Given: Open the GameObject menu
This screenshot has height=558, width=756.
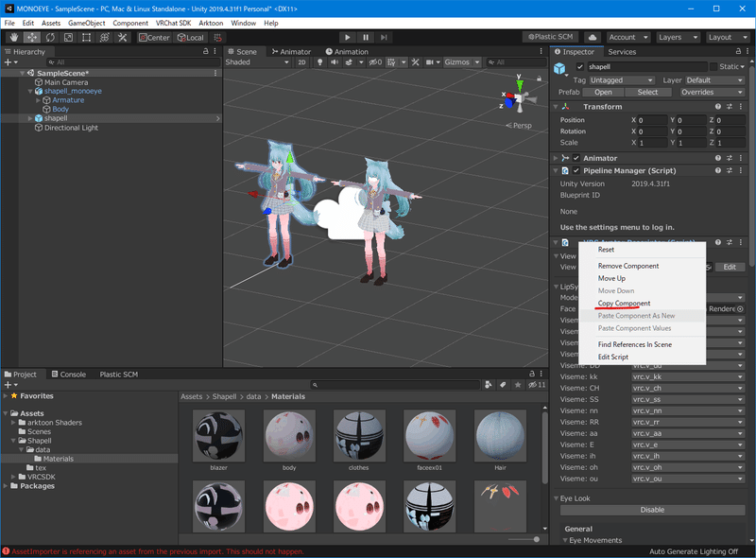Looking at the screenshot, I should pyautogui.click(x=86, y=23).
